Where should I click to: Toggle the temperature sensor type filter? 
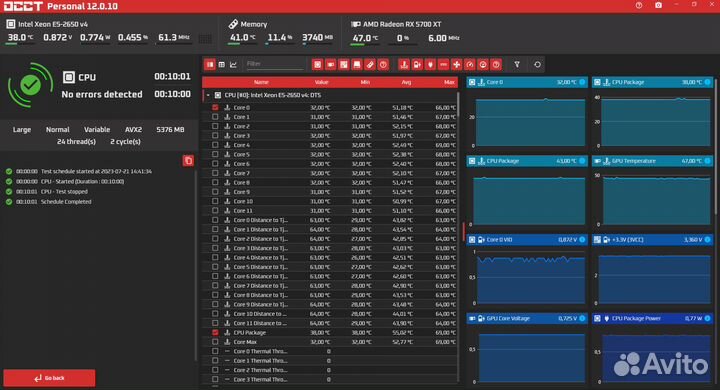[404, 65]
